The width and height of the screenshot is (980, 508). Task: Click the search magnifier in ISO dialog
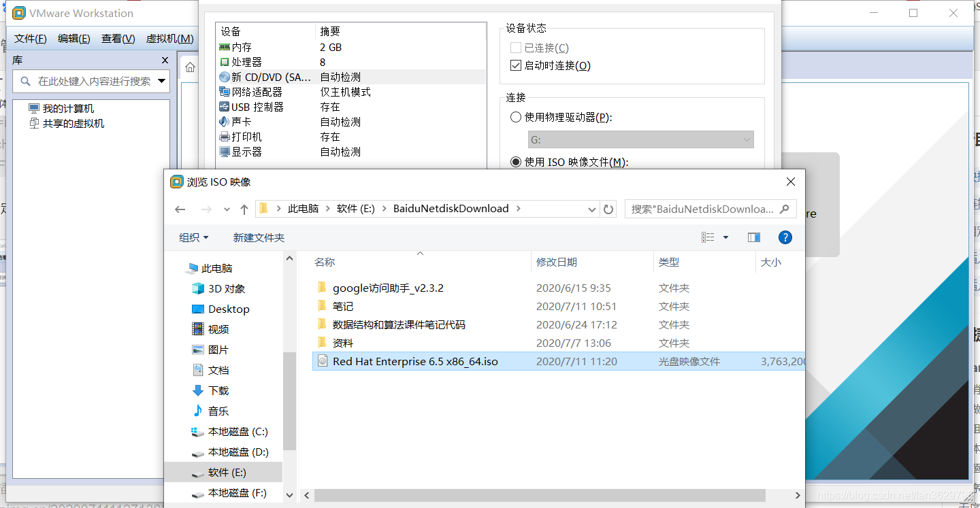(x=784, y=209)
